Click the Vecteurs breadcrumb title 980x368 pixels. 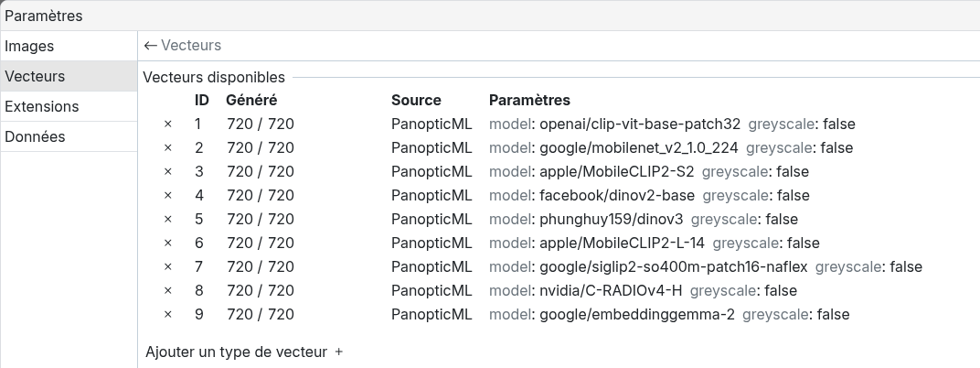pyautogui.click(x=191, y=46)
